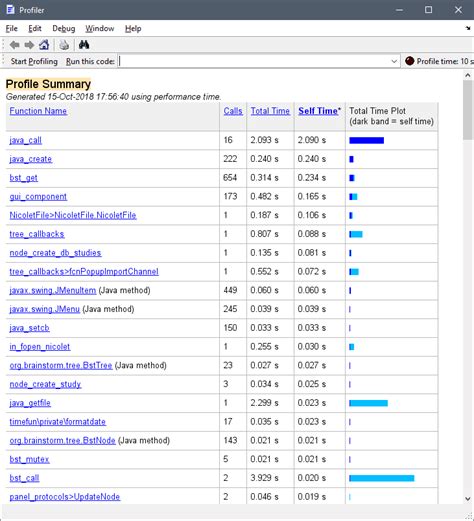Open javax.swing.JMenu method link

(x=45, y=309)
